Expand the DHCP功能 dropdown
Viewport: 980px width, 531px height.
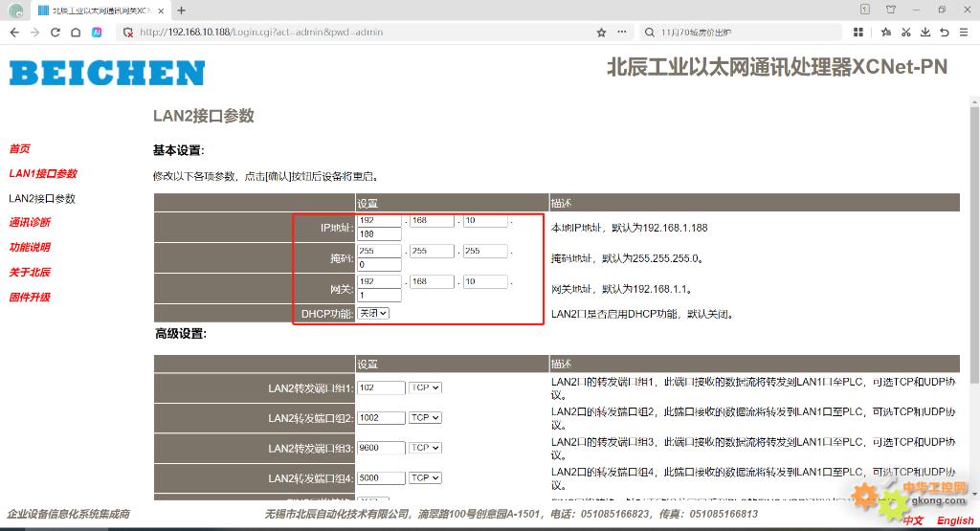[x=373, y=313]
